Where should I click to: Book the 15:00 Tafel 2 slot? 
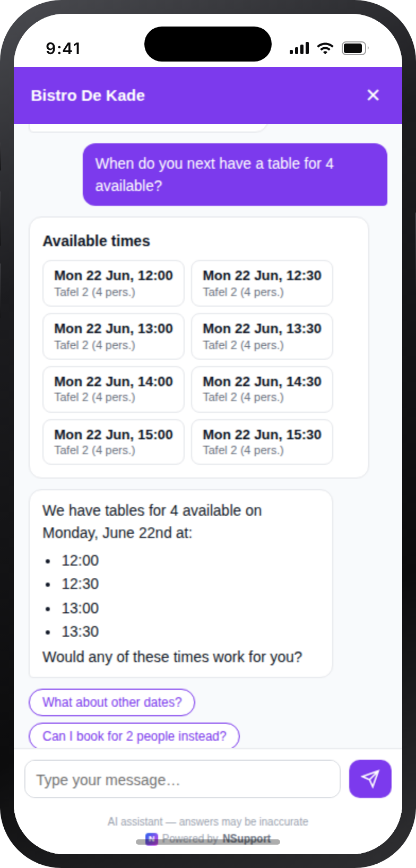[114, 442]
